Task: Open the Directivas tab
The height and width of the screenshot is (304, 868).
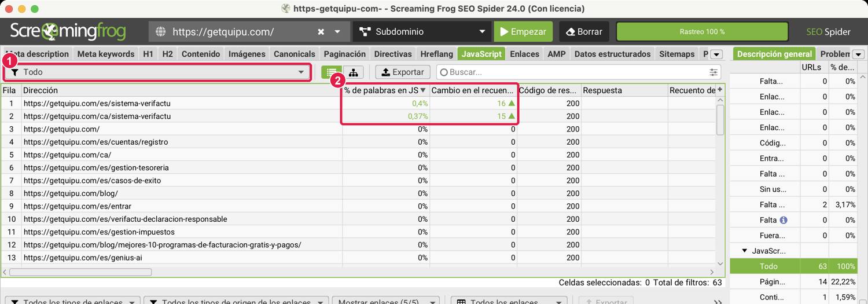Action: pos(393,54)
